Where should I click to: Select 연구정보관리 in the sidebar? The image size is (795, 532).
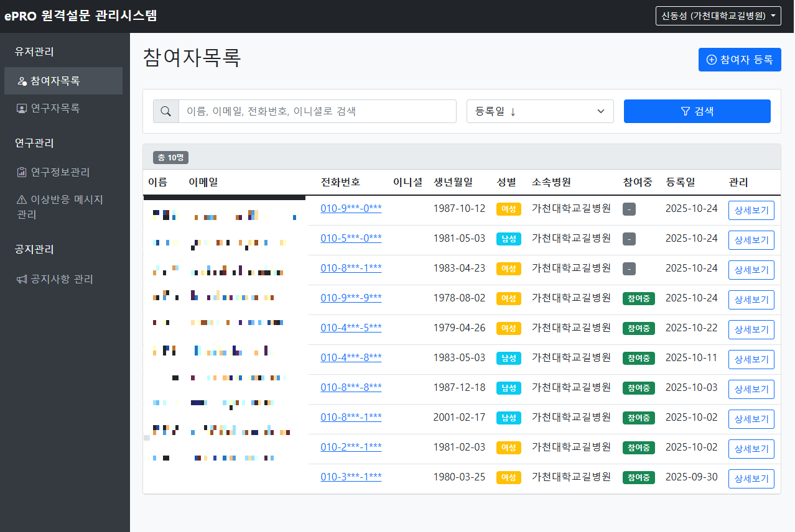pos(60,172)
